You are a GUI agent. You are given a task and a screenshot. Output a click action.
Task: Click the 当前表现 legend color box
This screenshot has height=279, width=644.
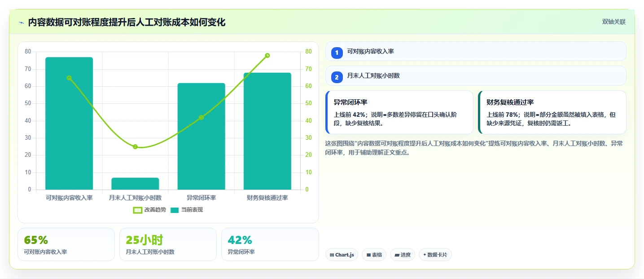pyautogui.click(x=175, y=210)
